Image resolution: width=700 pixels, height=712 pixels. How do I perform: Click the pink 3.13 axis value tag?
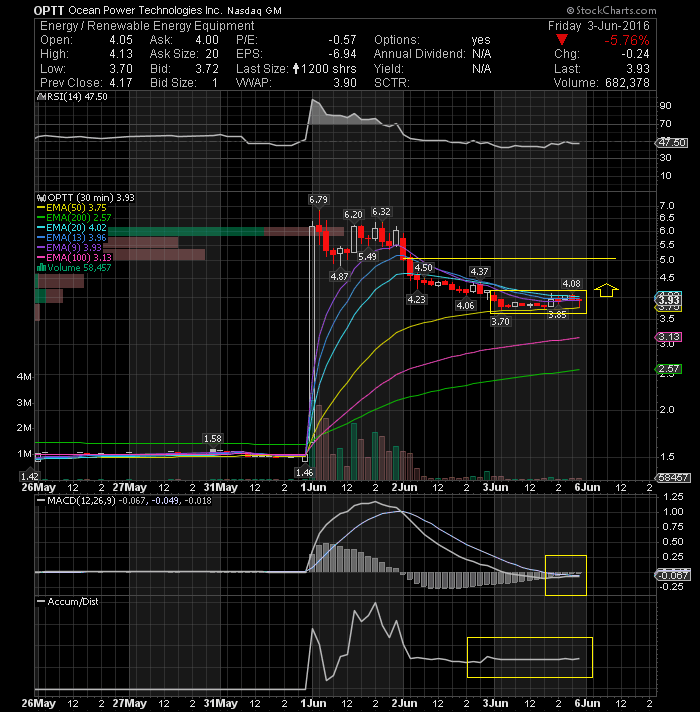coord(669,337)
